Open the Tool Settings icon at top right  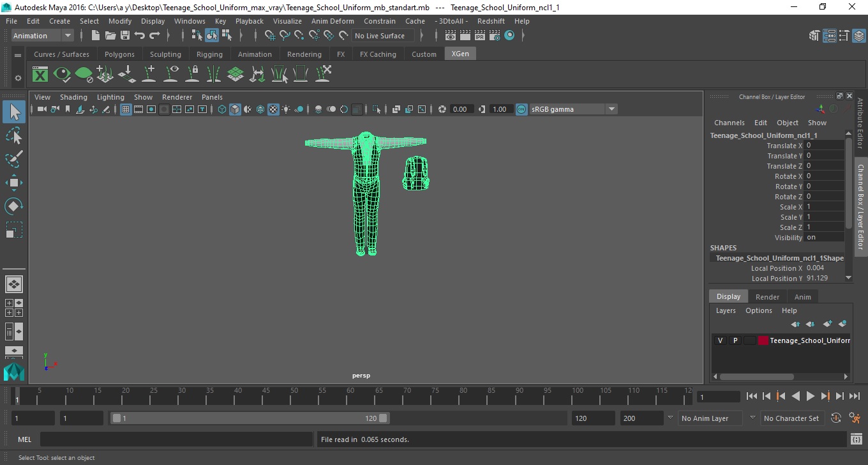point(844,36)
